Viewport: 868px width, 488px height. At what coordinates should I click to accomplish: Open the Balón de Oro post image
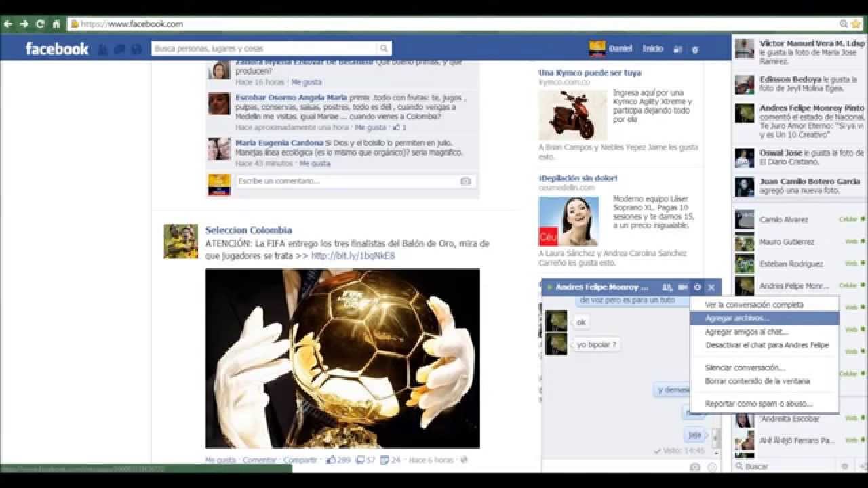pos(342,359)
